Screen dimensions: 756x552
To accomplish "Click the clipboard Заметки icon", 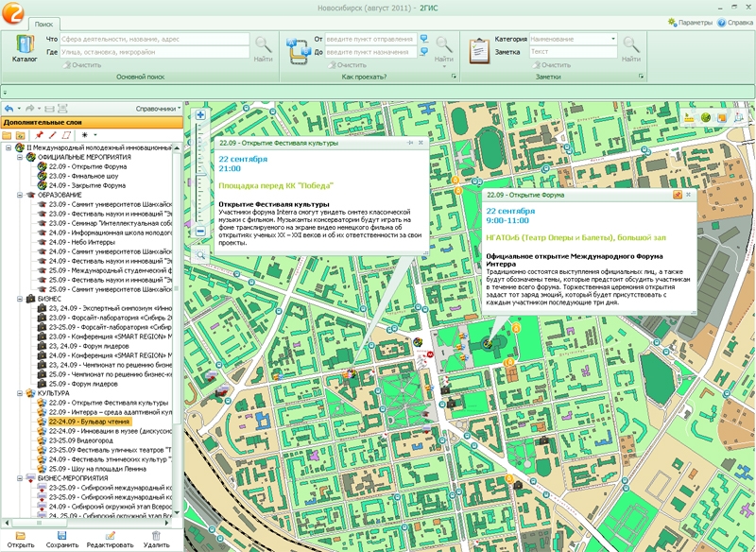I will (479, 51).
